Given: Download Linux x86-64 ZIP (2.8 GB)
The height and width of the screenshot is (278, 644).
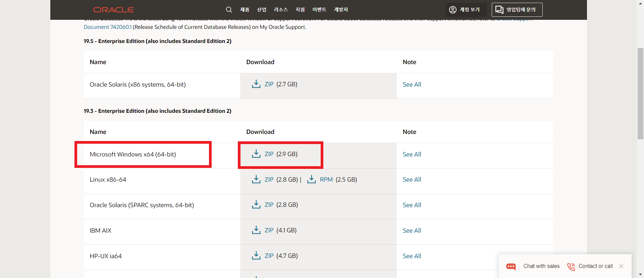Looking at the screenshot, I should 269,180.
